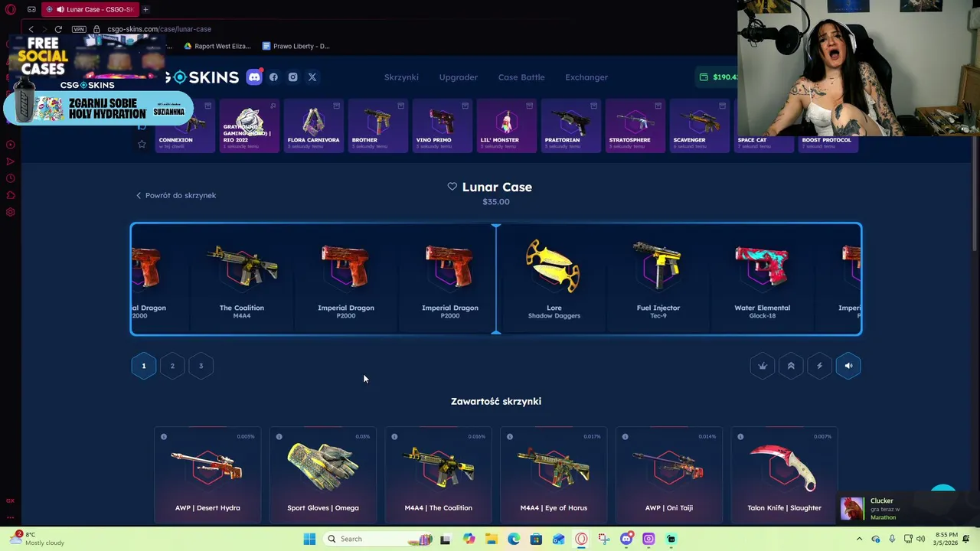Click the taskbar Search box

click(377, 539)
